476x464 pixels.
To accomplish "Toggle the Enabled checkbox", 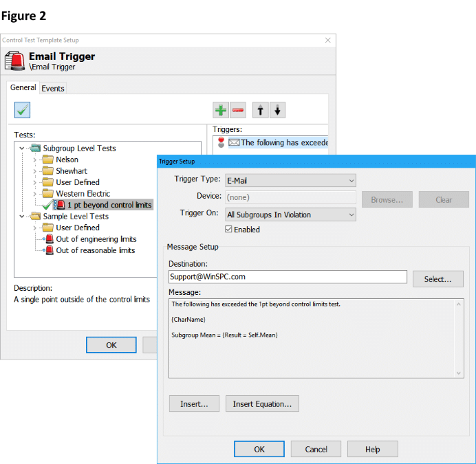I will coord(230,230).
